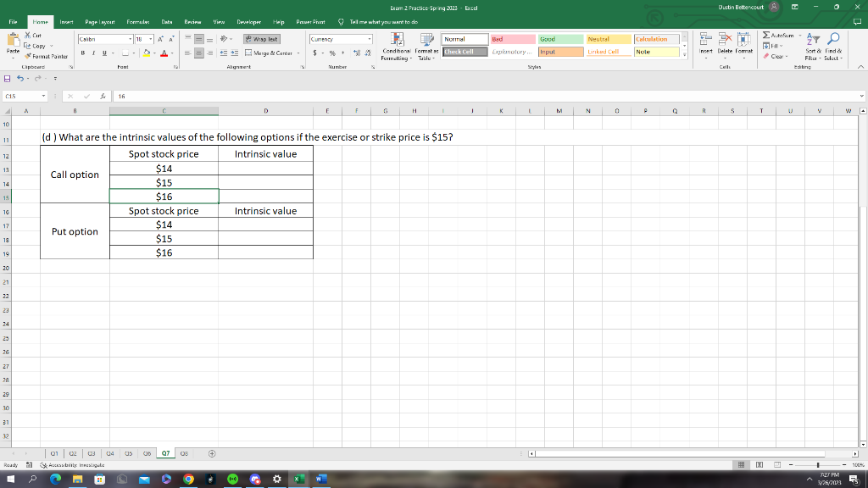The height and width of the screenshot is (488, 868).
Task: Open the font color dropdown arrow
Action: coord(172,53)
